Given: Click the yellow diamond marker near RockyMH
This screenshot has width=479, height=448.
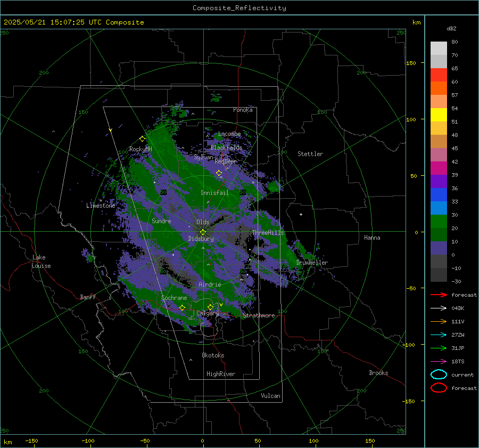Looking at the screenshot, I should (142, 139).
